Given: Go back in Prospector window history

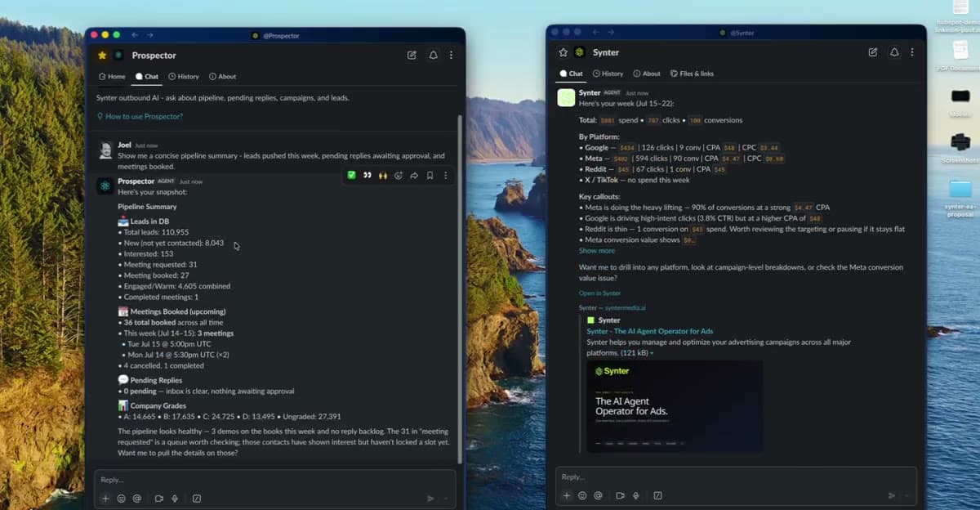Looking at the screenshot, I should coord(136,35).
